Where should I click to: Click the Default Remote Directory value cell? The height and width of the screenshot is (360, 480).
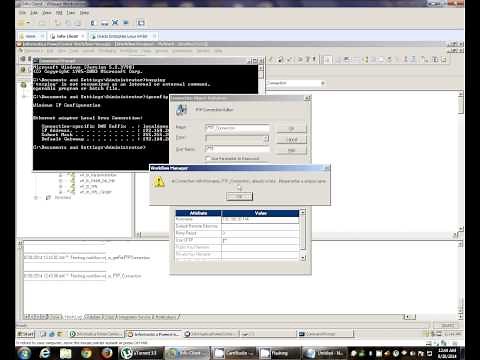coord(260,226)
